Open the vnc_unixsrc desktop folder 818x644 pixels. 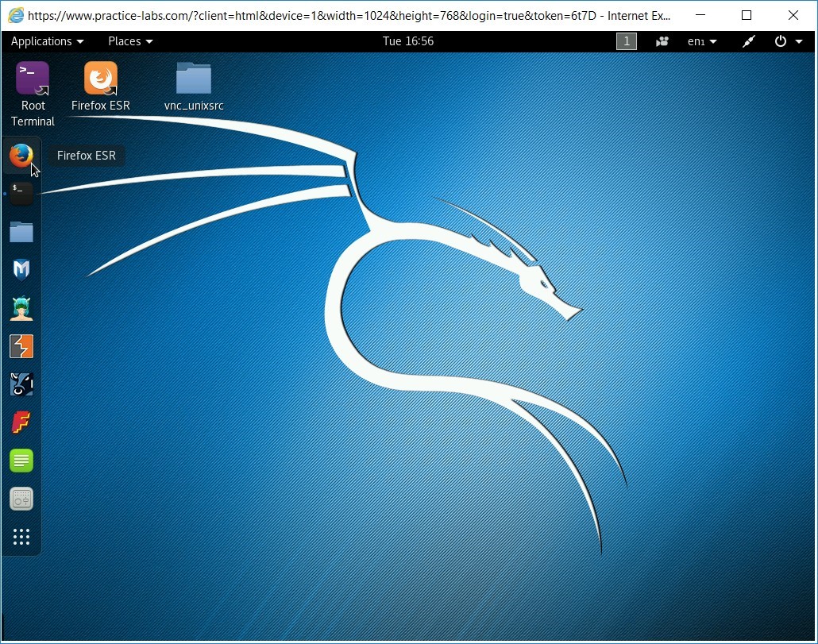pyautogui.click(x=194, y=87)
